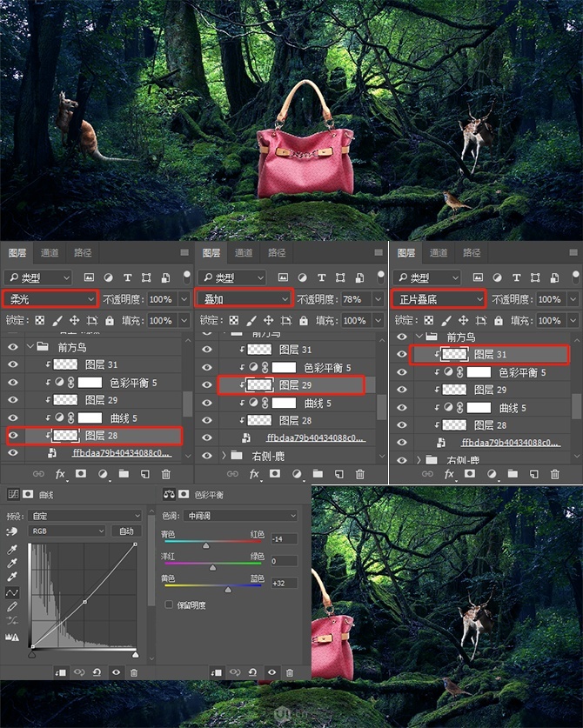Filter shape layers in the 柔光 panel
Screen dimensions: 583x728
tap(146, 277)
